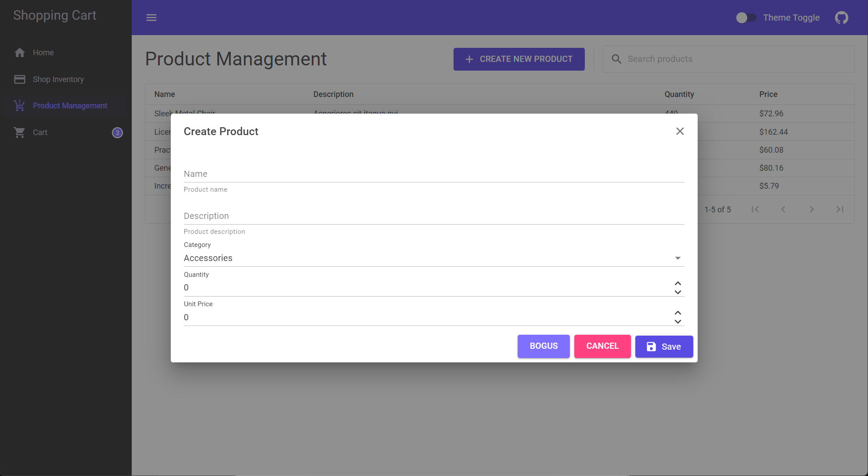Go to the next page of products
The height and width of the screenshot is (476, 868).
812,209
